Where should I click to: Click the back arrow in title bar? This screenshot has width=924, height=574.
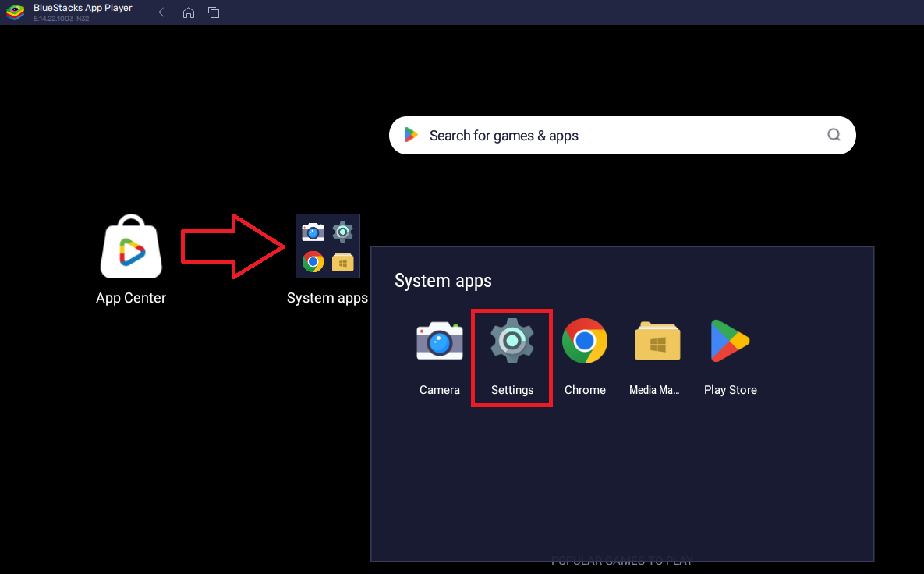coord(165,12)
